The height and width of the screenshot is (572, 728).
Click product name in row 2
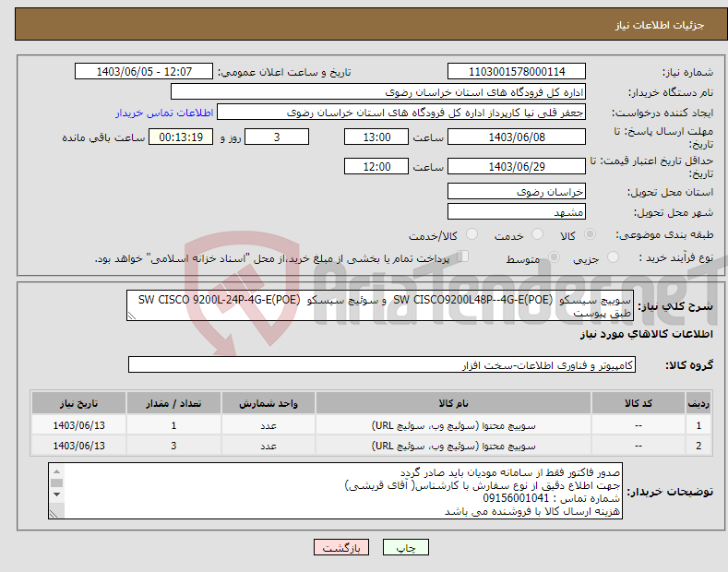453,446
